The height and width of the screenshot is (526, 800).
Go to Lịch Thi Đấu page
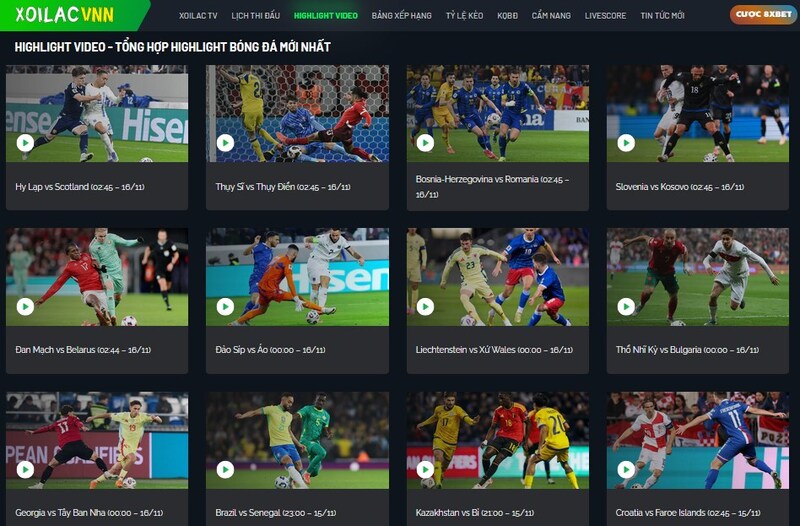pos(256,16)
